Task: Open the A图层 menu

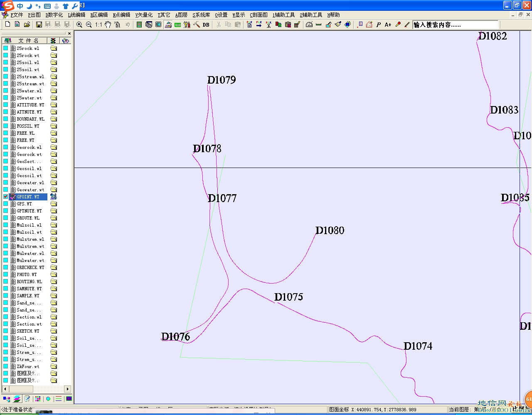Action: click(x=181, y=15)
